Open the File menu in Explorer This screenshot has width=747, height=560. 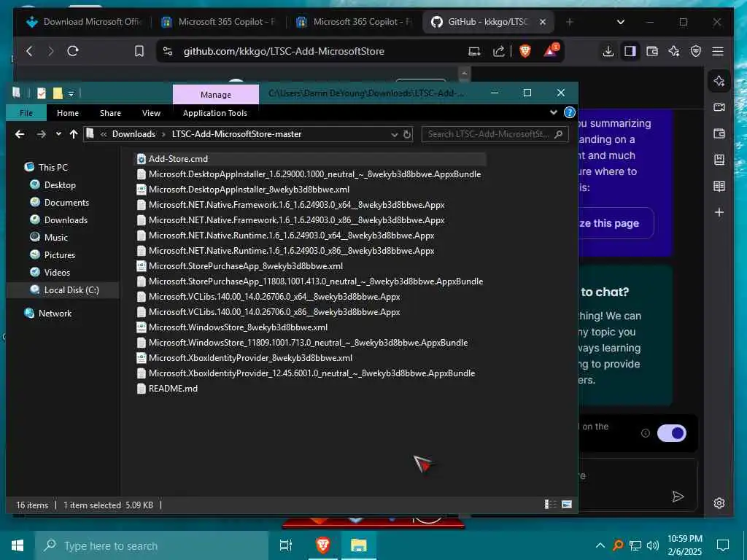point(26,113)
